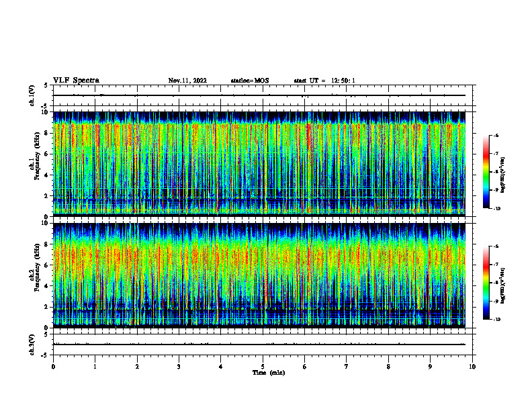This screenshot has width=532, height=411.
Task: Click the "ch.1(V)" waveform axis label
Action: click(x=32, y=95)
